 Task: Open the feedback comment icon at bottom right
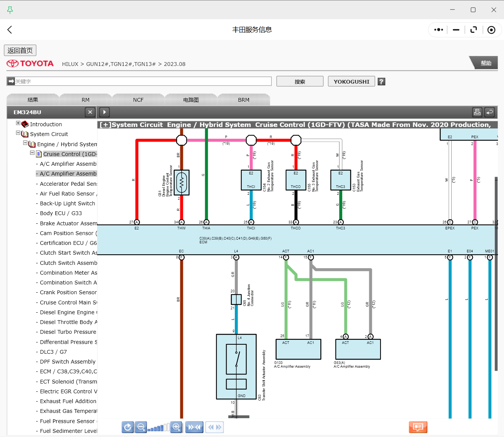(x=418, y=427)
